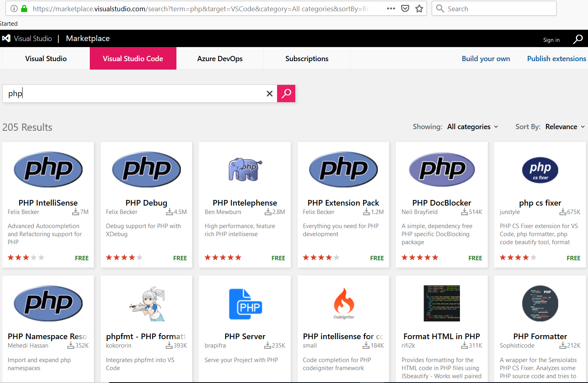Click the Format HTML in PHP code thumbnail
Image resolution: width=588 pixels, height=383 pixels.
coord(442,303)
